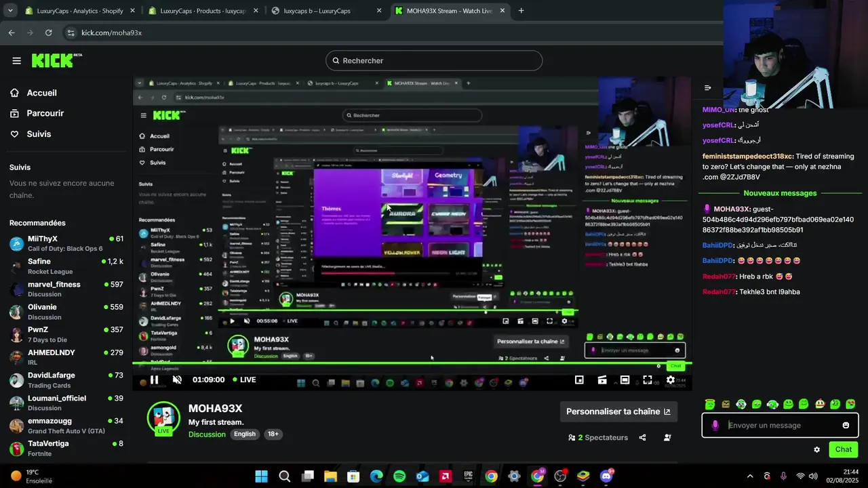Go back in browser history
This screenshot has height=488, width=868.
tap(12, 33)
